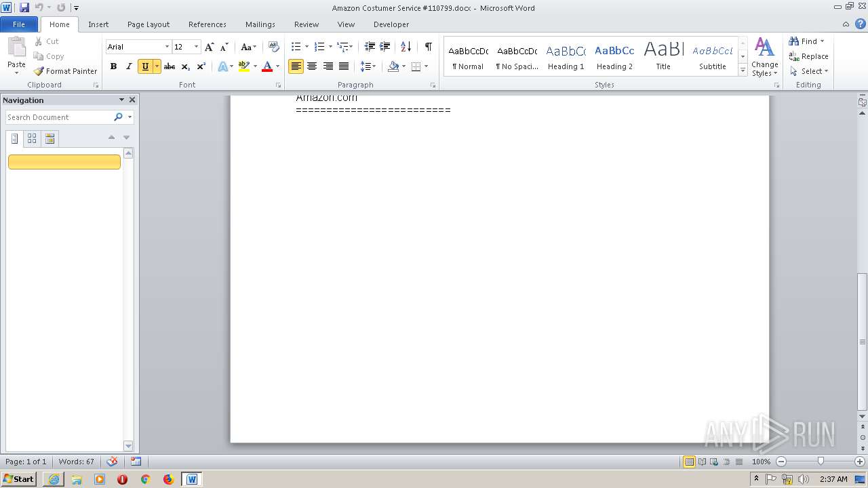Open Navigation pane search options dropdown
This screenshot has height=488, width=868.
(x=130, y=117)
